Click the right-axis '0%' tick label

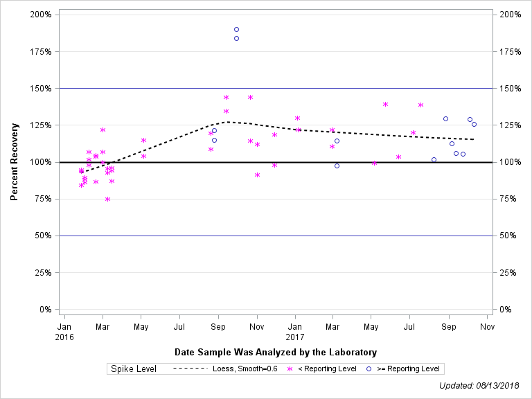[x=506, y=310]
